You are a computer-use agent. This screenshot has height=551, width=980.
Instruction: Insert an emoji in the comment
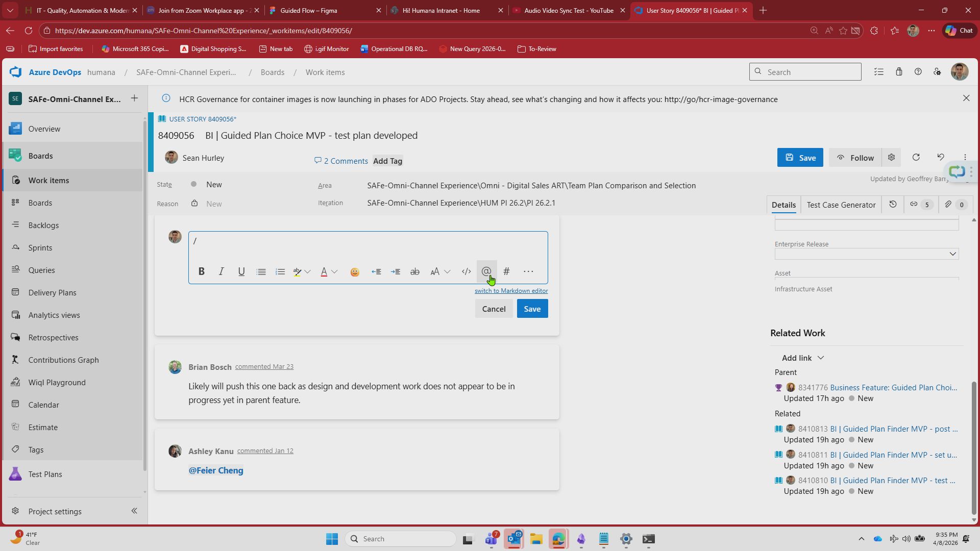click(x=355, y=272)
